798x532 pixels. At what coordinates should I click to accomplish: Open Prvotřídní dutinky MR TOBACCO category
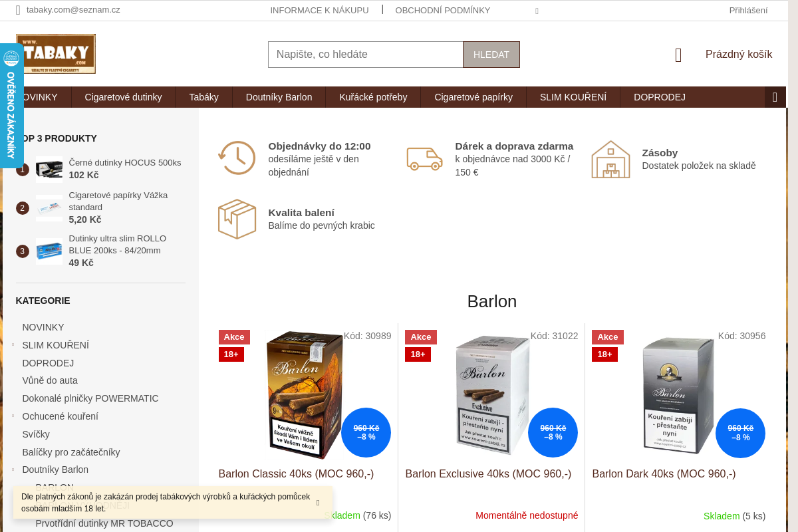pos(104,523)
